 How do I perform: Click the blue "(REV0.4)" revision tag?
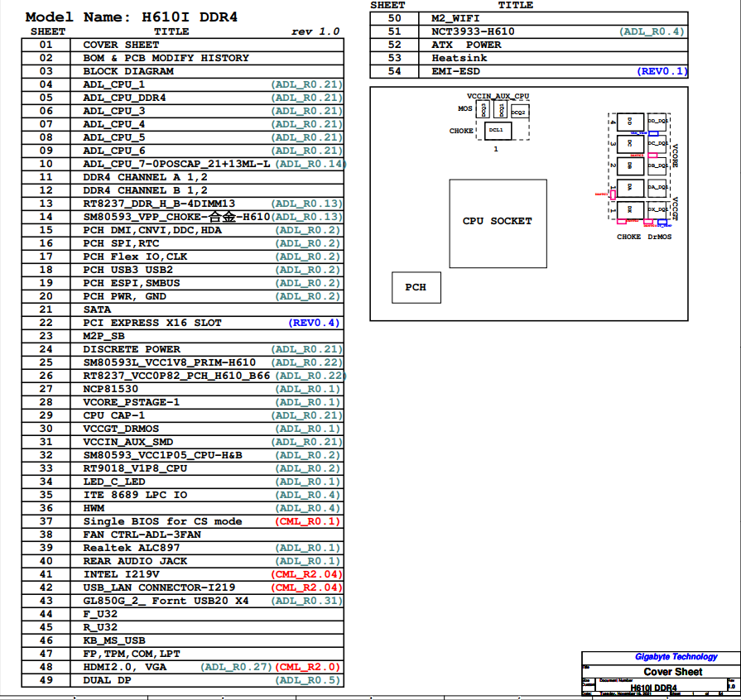(314, 323)
